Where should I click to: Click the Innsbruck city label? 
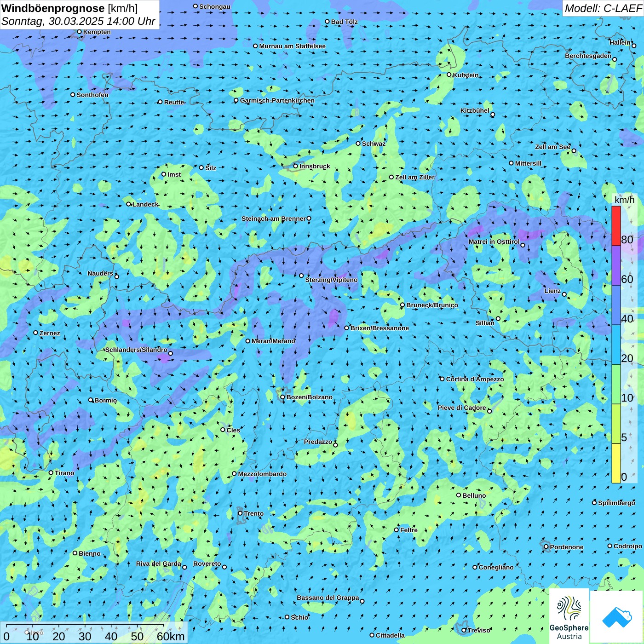pos(315,166)
